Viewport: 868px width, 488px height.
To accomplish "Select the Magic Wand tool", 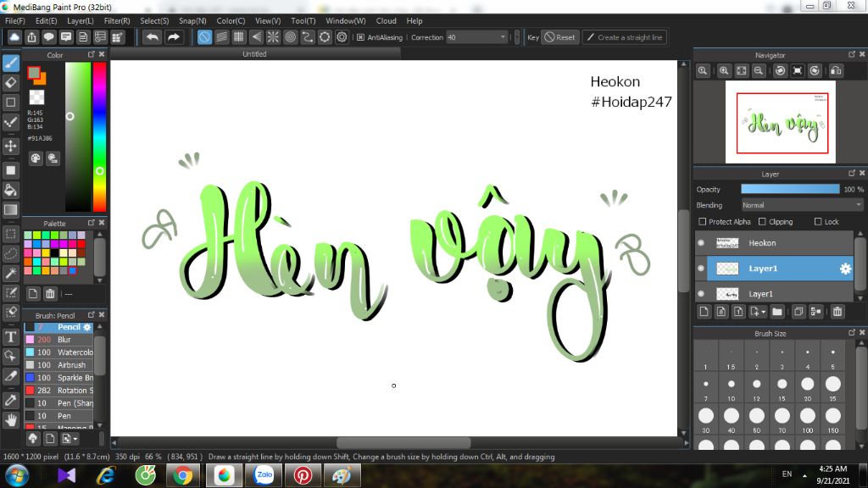I will pos(10,273).
